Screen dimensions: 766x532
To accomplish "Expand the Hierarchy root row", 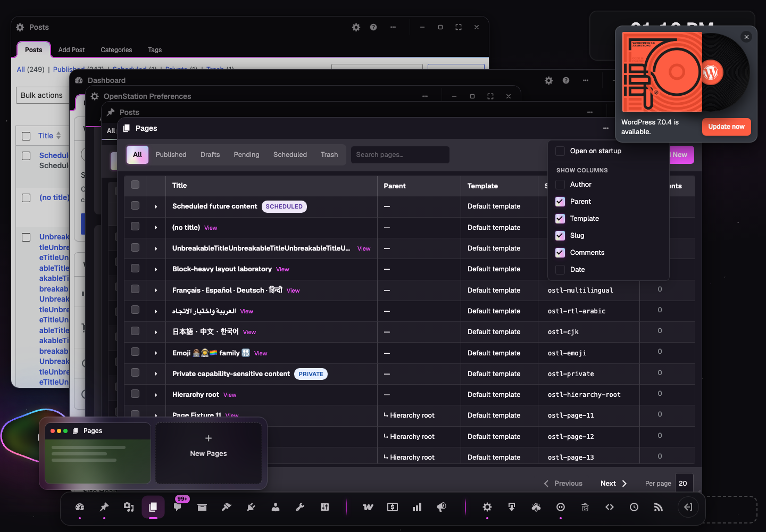I will point(156,395).
